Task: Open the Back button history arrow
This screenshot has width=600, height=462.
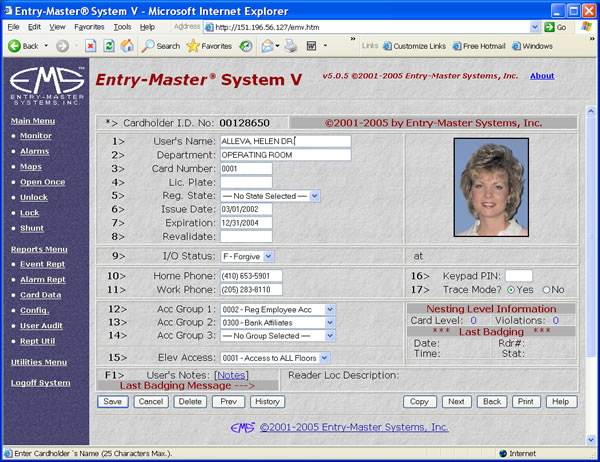Action: tap(46, 46)
